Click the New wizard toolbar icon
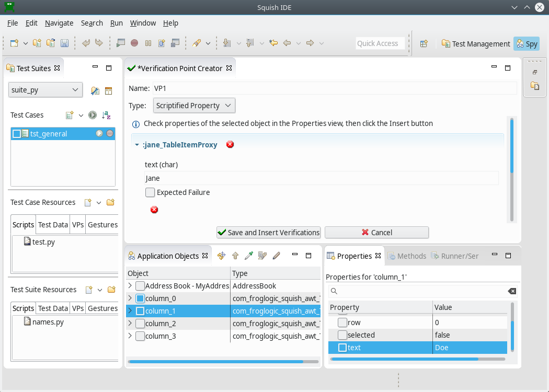 (x=14, y=43)
